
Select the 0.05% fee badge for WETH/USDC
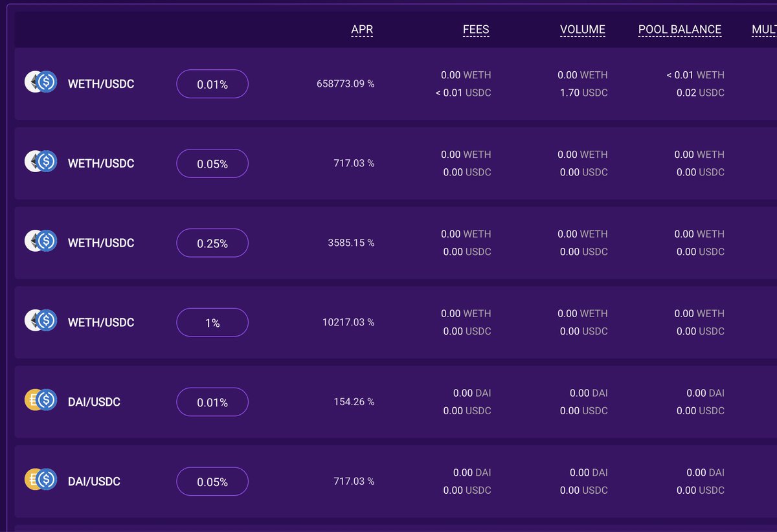(212, 164)
